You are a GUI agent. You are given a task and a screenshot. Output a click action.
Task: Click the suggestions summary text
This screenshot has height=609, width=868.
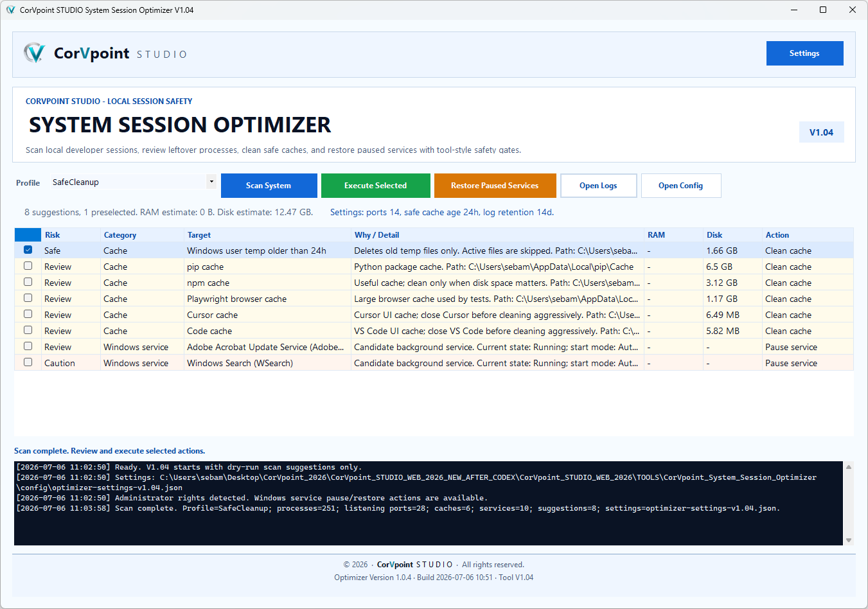[x=168, y=212]
